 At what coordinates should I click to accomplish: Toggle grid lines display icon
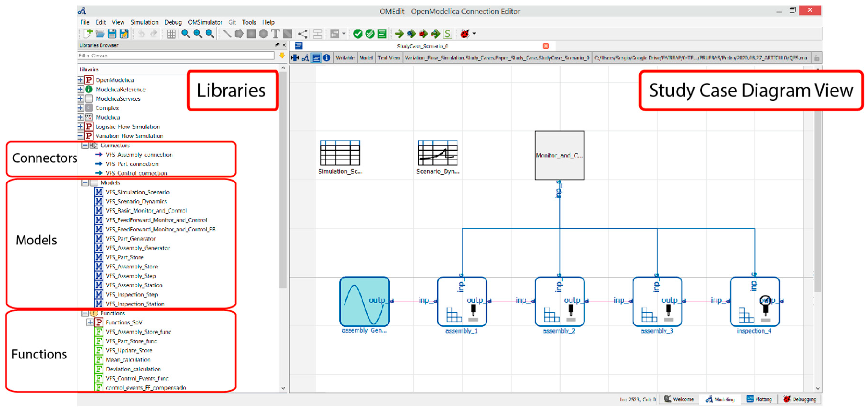(171, 34)
